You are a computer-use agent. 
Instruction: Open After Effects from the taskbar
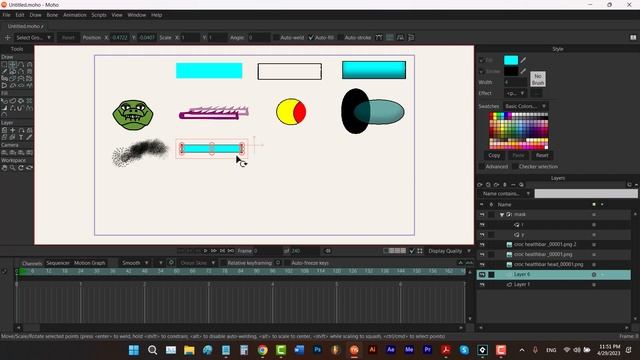click(391, 350)
